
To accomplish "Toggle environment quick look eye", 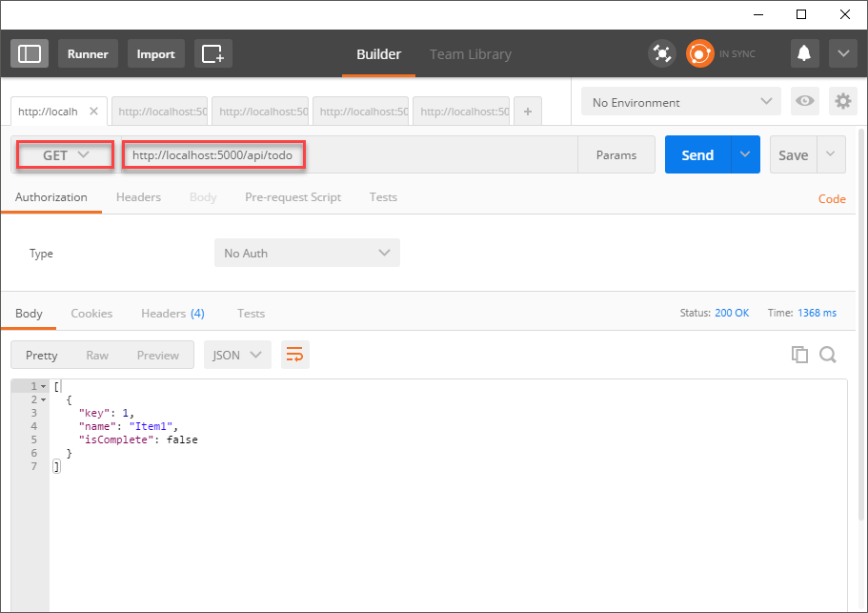I will [805, 102].
